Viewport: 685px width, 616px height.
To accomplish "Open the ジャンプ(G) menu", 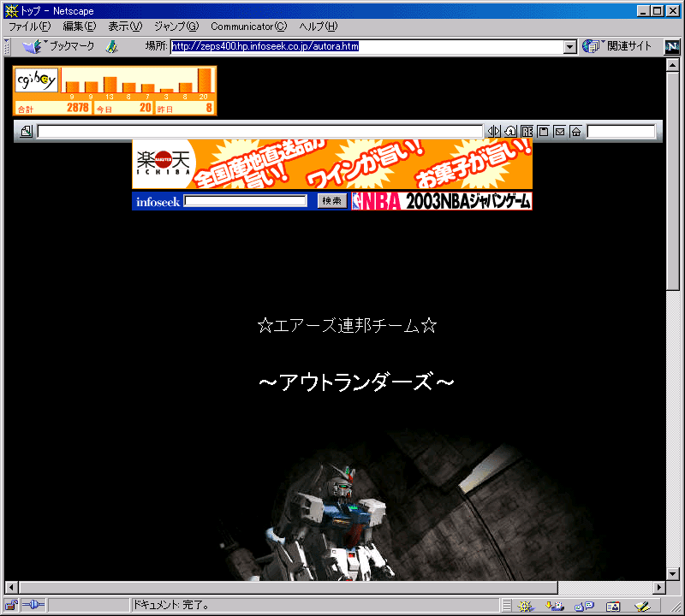I will 176,27.
